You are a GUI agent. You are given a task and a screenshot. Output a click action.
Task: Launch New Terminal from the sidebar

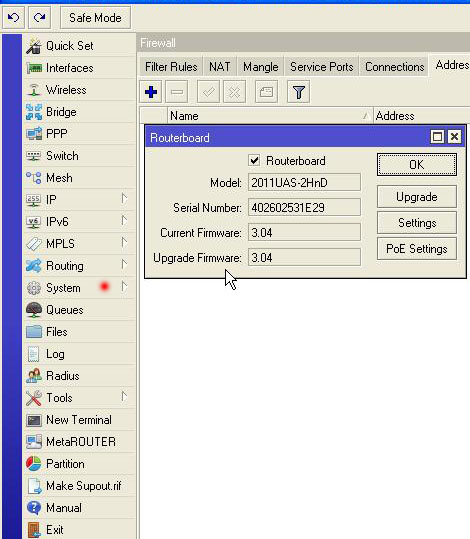tap(79, 420)
